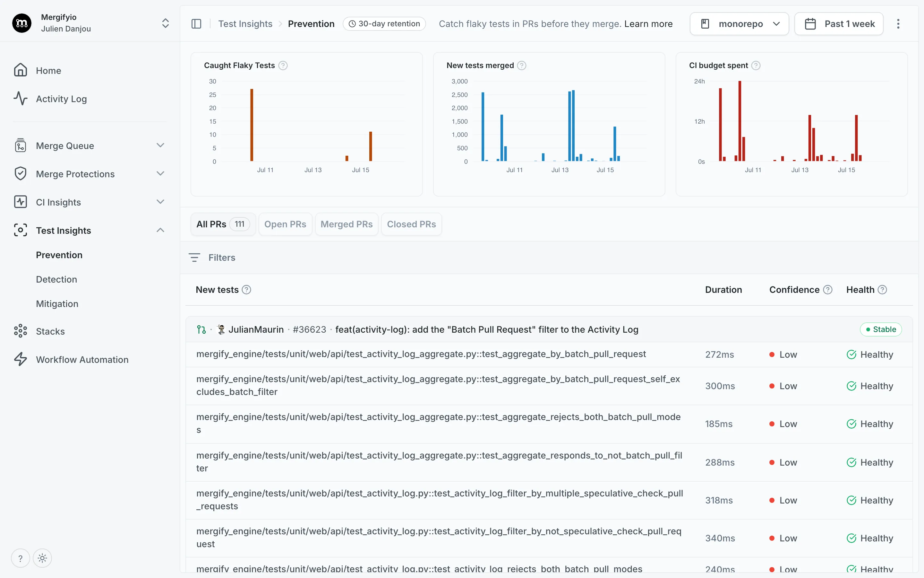Open the Mitigation sidebar item
Viewport: 924px width, 578px height.
point(57,304)
